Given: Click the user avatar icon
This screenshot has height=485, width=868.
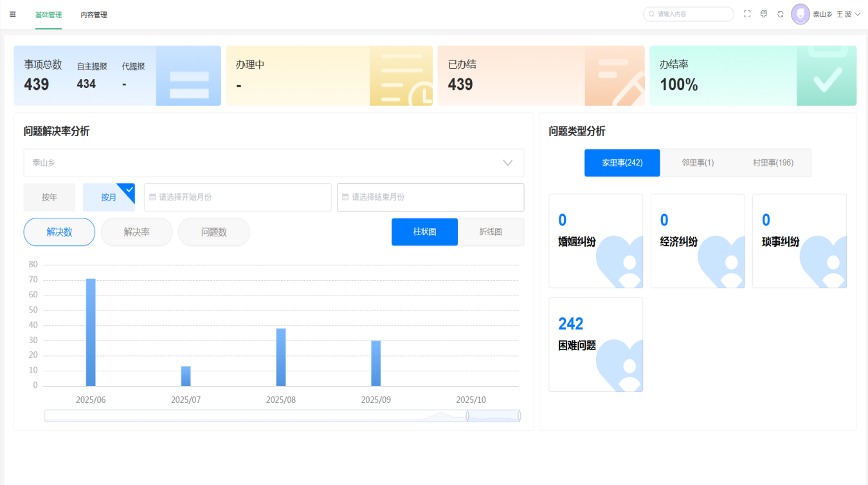Looking at the screenshot, I should 800,14.
